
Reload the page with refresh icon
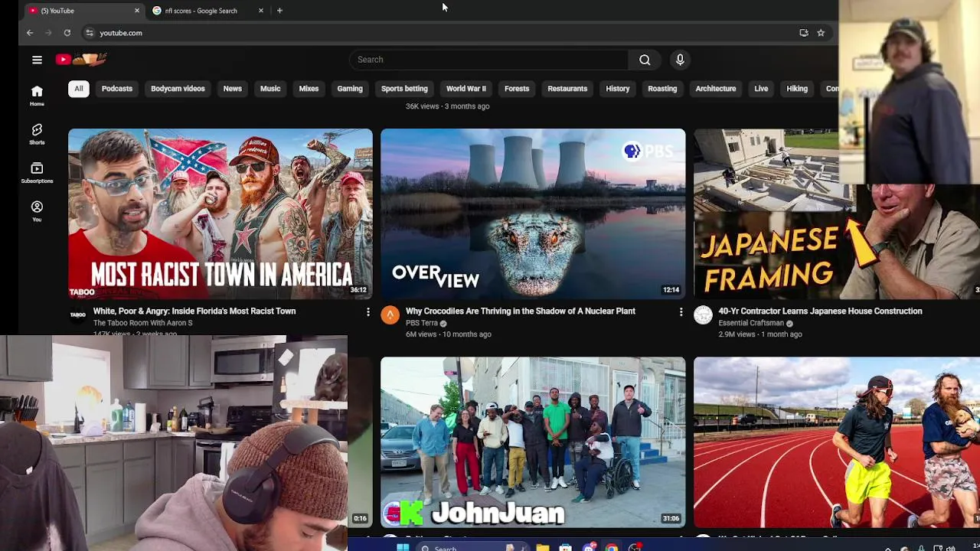point(67,33)
